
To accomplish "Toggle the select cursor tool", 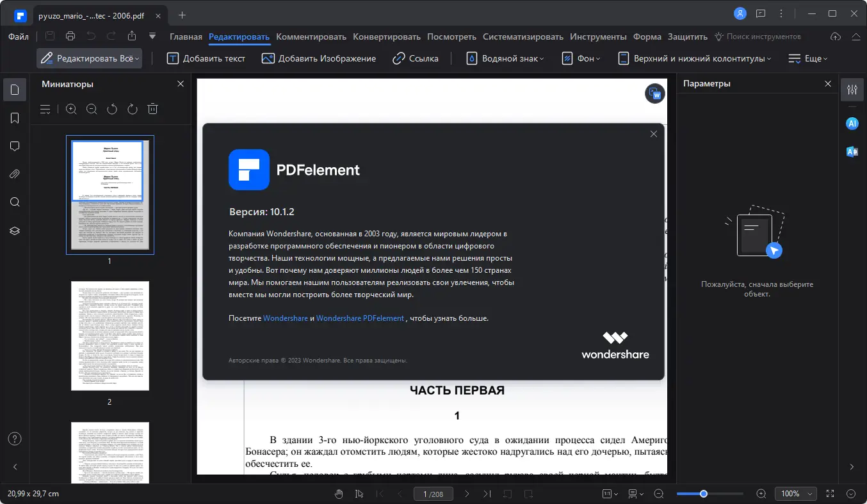I will click(359, 494).
